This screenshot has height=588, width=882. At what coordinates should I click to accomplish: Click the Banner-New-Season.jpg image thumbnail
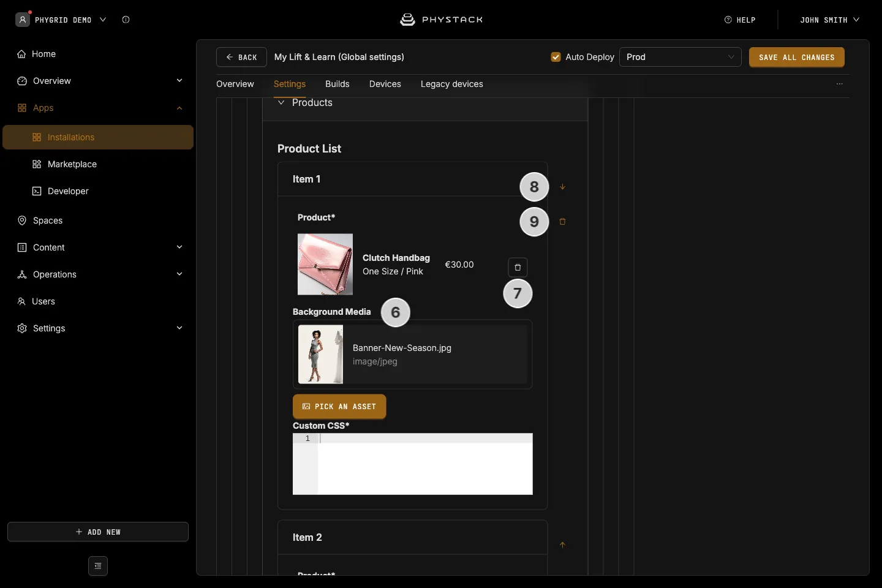pyautogui.click(x=320, y=354)
